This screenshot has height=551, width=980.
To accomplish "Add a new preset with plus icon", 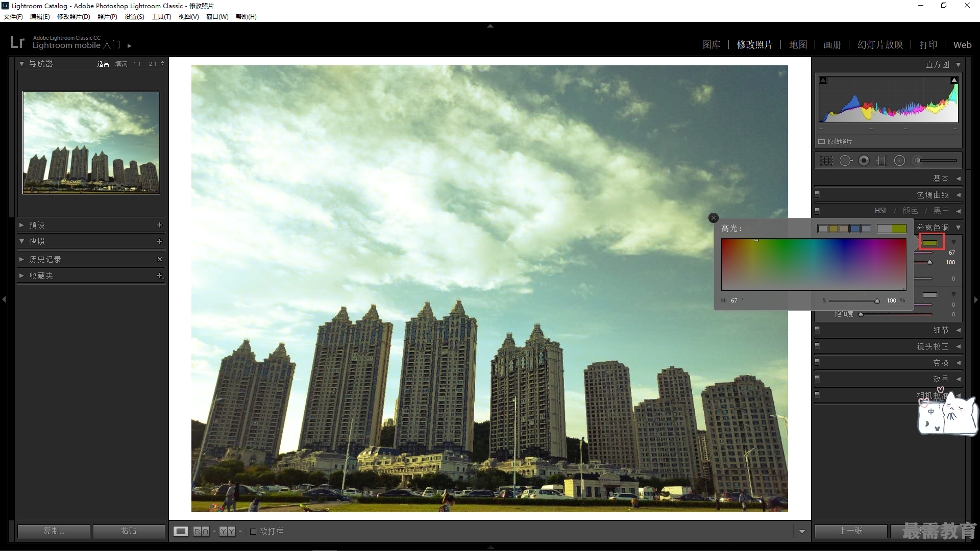I will [x=160, y=225].
